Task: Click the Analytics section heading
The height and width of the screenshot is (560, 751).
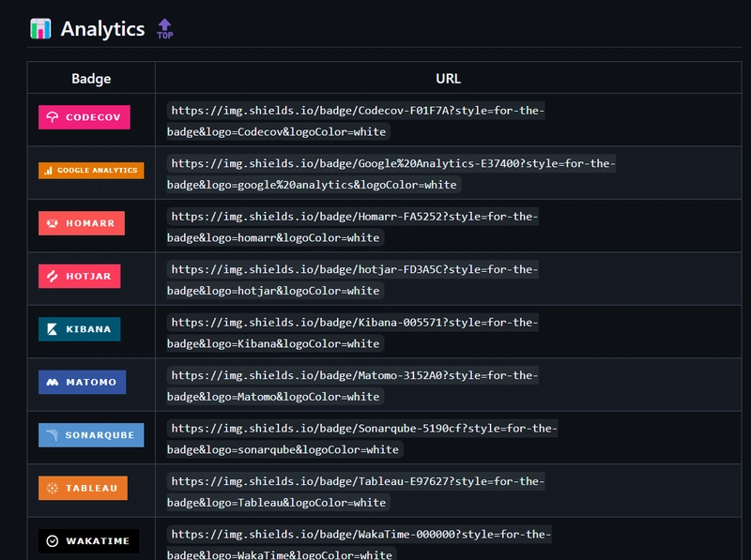Action: coord(102,29)
